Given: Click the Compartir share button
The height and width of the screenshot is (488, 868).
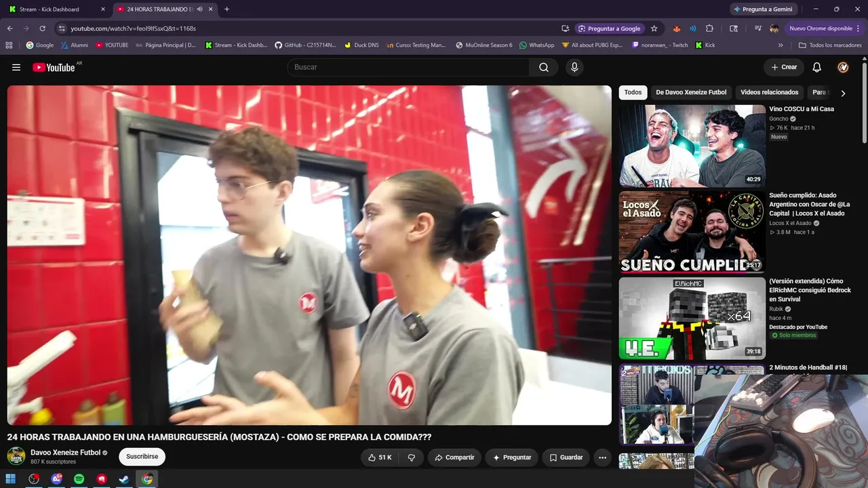Looking at the screenshot, I should click(454, 457).
